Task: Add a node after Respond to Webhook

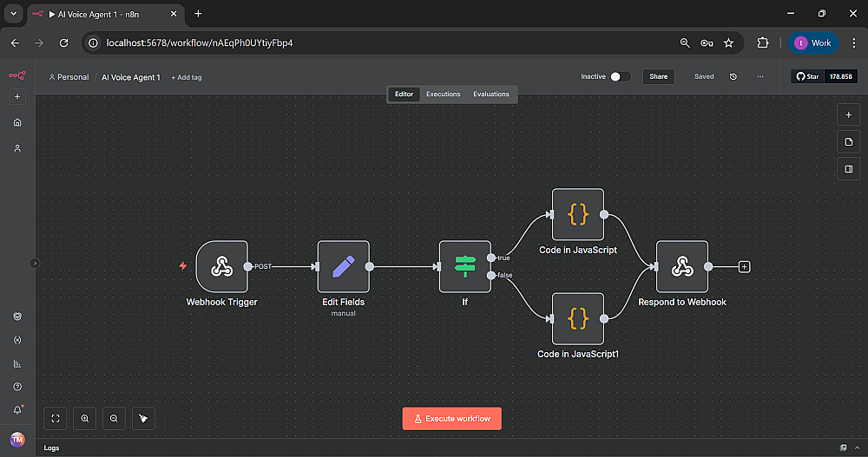Action: point(744,266)
